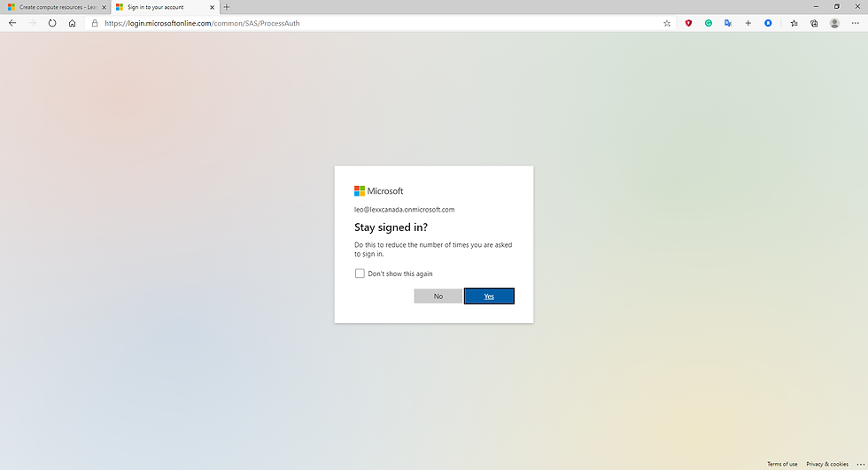Open Privacy & cookies link

coord(827,464)
